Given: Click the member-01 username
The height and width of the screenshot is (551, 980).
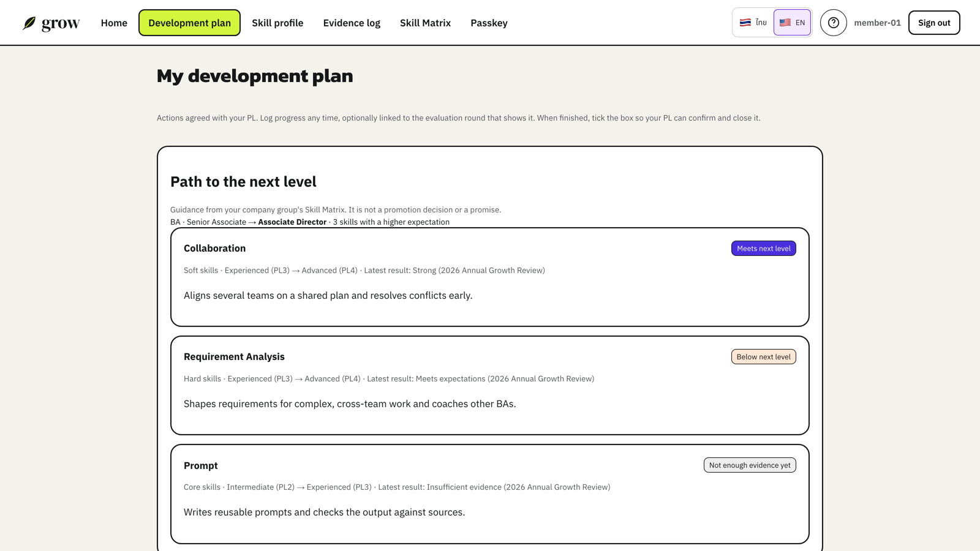Looking at the screenshot, I should click(877, 23).
